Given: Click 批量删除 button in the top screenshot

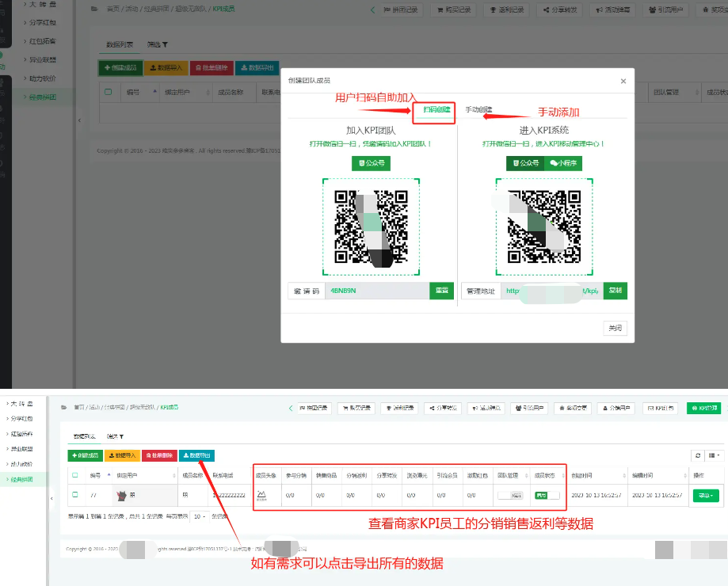Looking at the screenshot, I should pyautogui.click(x=212, y=68).
